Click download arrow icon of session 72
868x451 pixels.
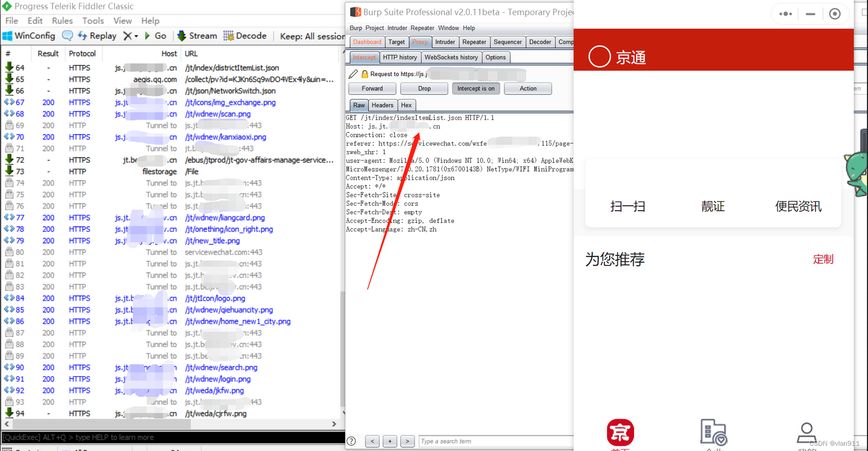[x=9, y=160]
